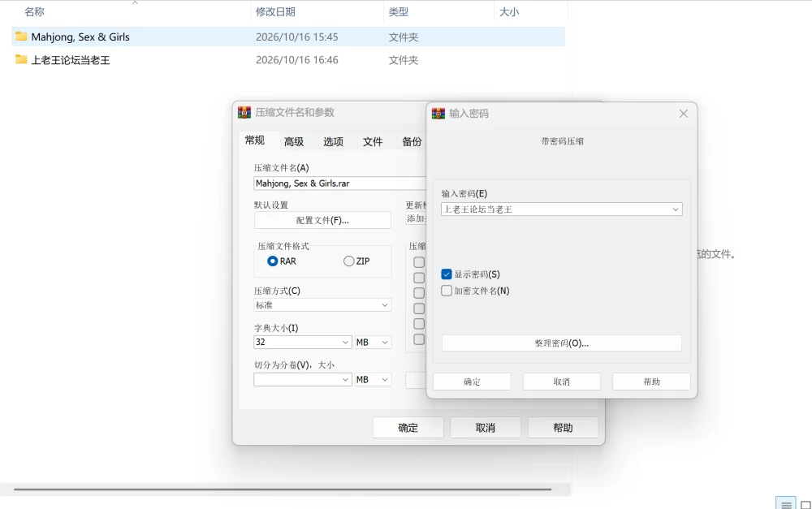Screen dimensions: 812x509
Task: Open the 压缩方式(C) dropdown
Action: [322, 305]
